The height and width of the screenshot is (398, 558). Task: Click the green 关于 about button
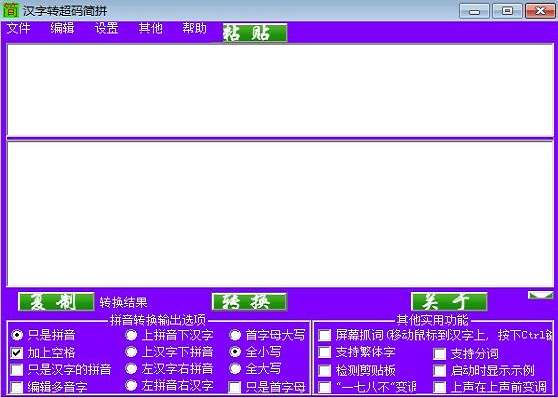[449, 302]
